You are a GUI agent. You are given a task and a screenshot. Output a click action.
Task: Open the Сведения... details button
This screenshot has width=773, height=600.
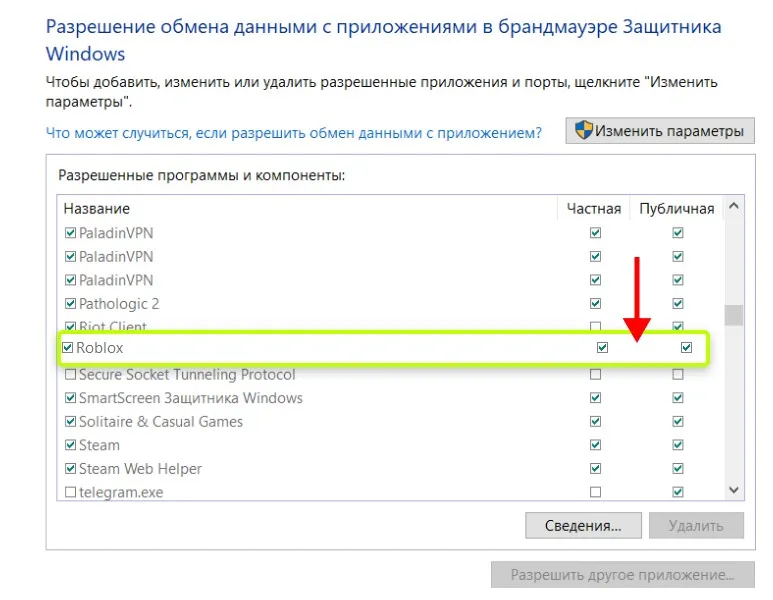[x=583, y=526]
